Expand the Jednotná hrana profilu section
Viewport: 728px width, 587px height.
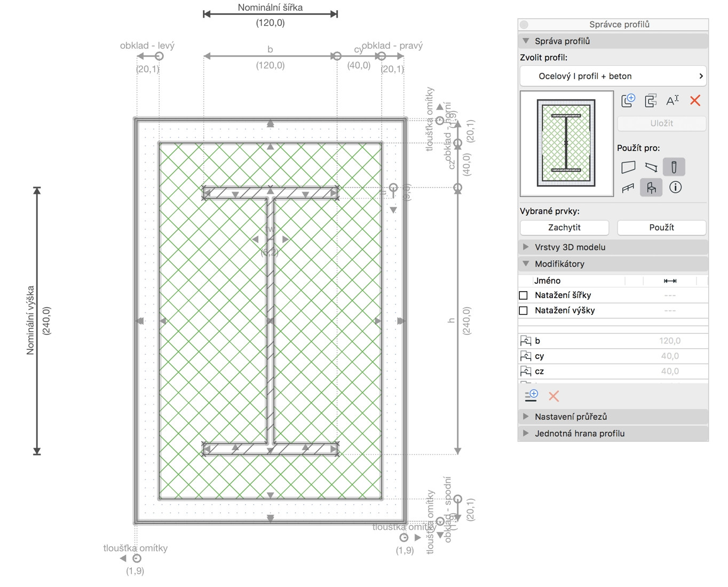(x=580, y=434)
